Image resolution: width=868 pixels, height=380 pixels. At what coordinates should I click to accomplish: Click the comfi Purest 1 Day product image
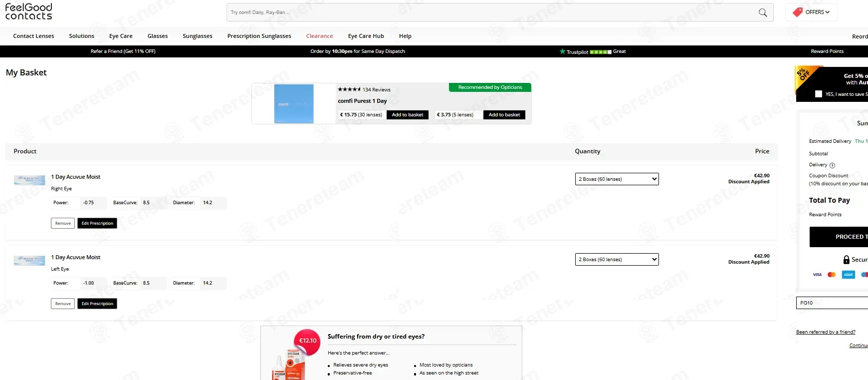pos(294,104)
